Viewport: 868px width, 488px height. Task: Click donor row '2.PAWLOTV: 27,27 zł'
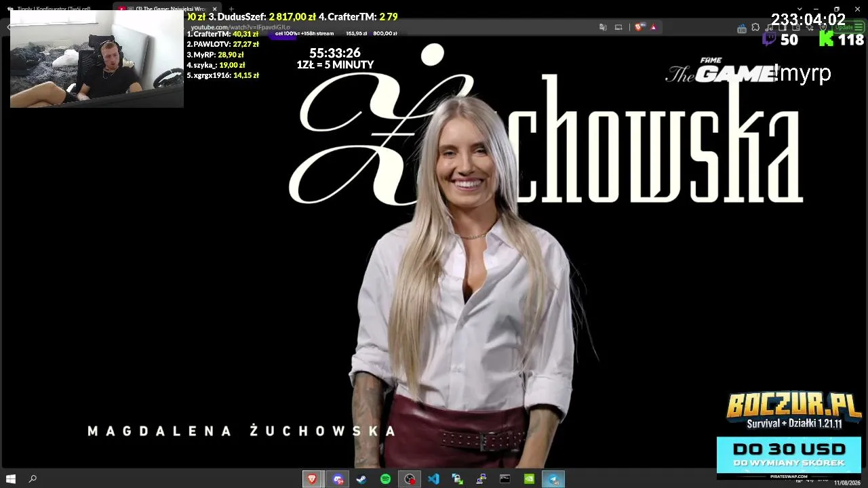223,44
